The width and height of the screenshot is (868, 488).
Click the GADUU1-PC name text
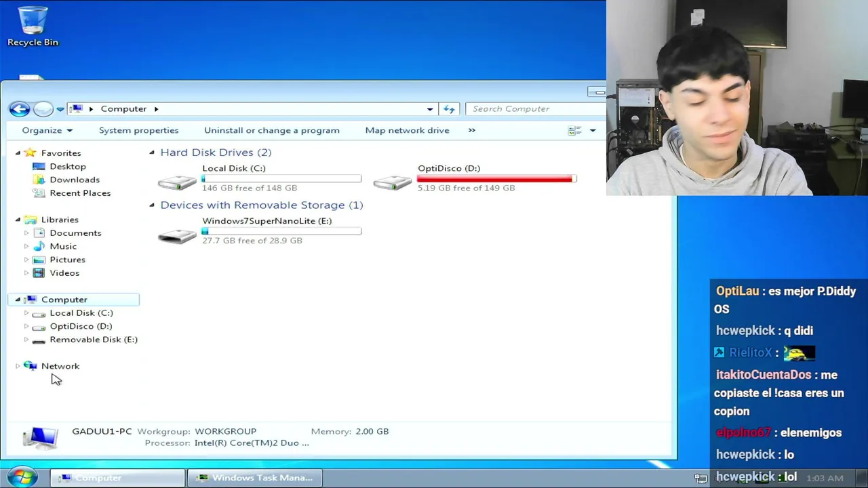click(x=102, y=431)
